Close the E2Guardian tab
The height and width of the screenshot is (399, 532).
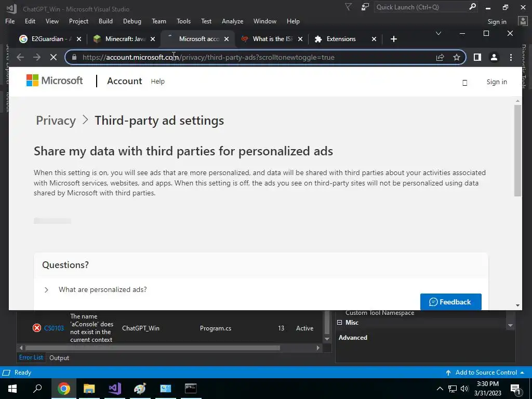(79, 39)
